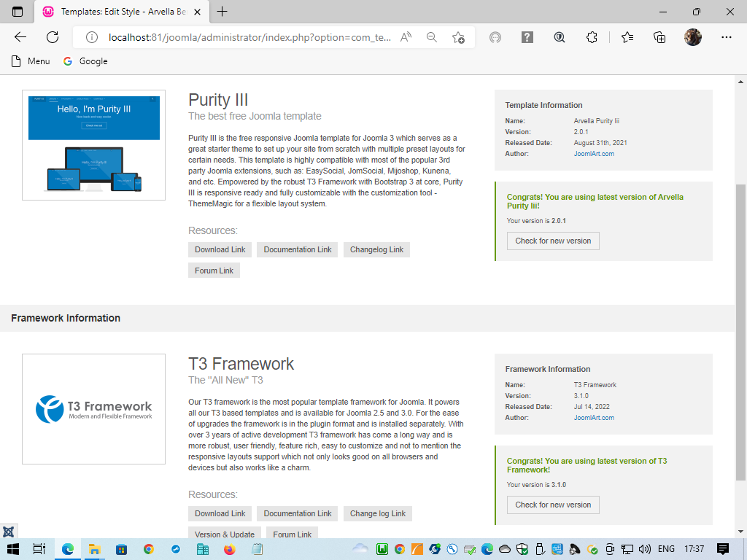
Task: Open the Read Aloud icon in address bar
Action: pos(406,37)
